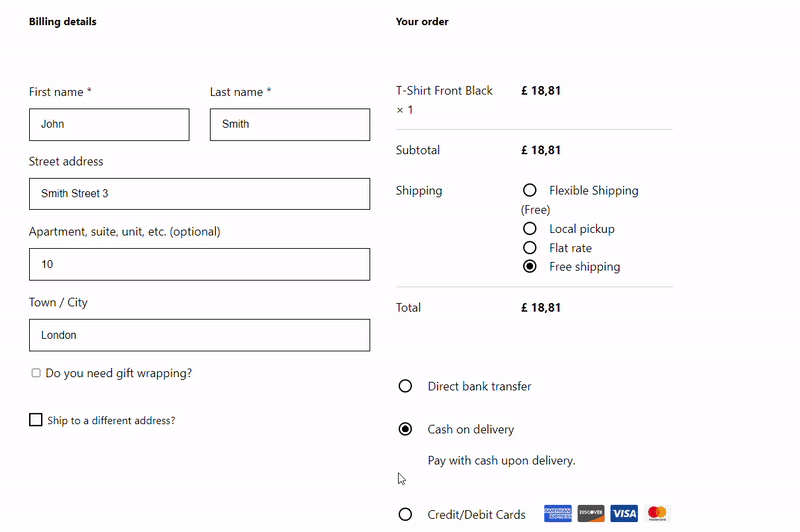
Task: Choose Local pickup shipping
Action: click(x=530, y=229)
